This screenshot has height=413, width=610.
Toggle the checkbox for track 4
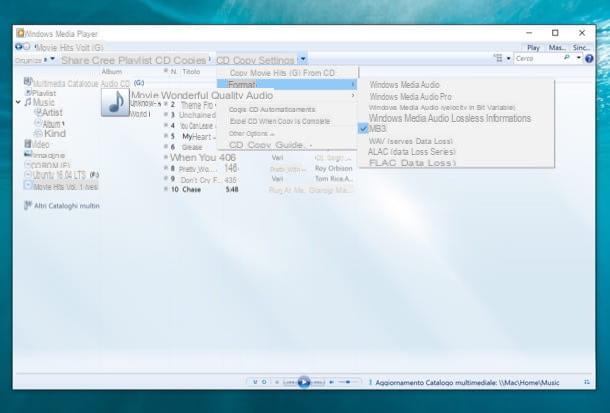(x=166, y=125)
